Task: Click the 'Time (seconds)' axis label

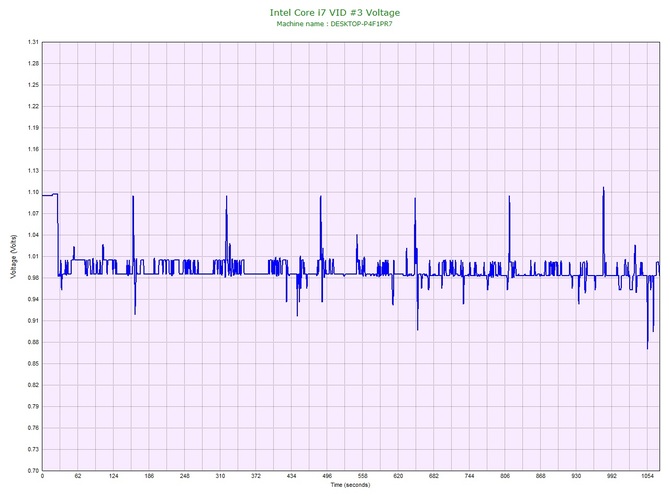Action: coord(350,485)
